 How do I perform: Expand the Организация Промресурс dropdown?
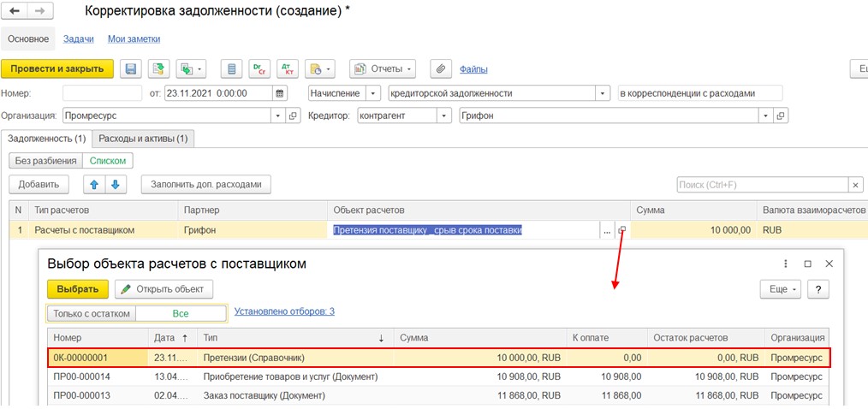pyautogui.click(x=277, y=116)
